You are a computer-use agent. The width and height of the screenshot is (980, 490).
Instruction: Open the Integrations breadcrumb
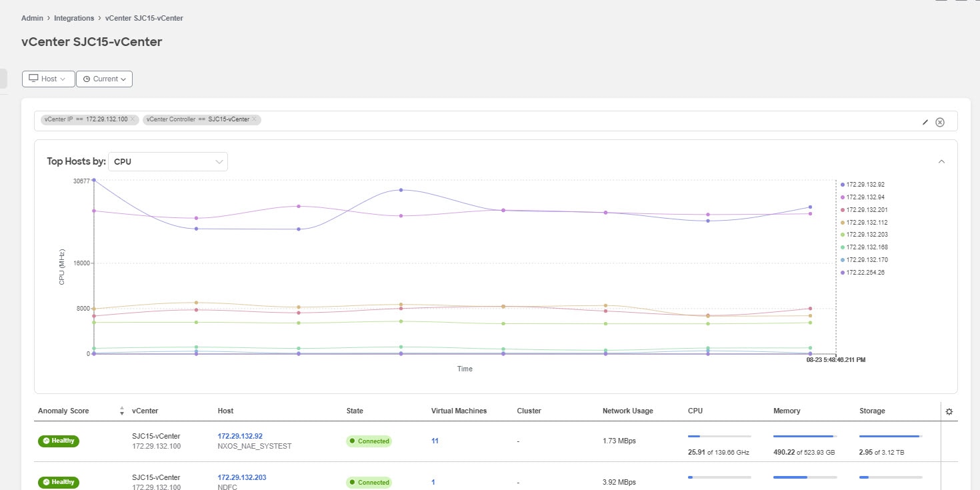pos(74,18)
